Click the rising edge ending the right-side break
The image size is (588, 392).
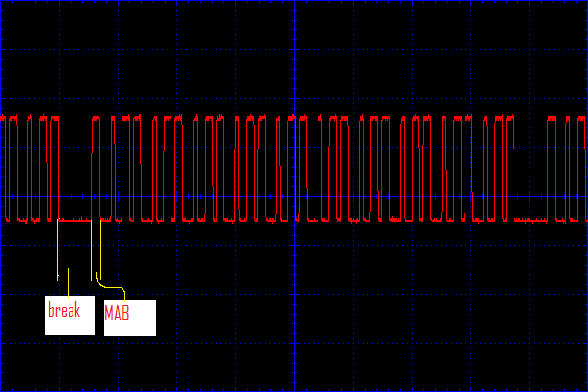click(546, 171)
